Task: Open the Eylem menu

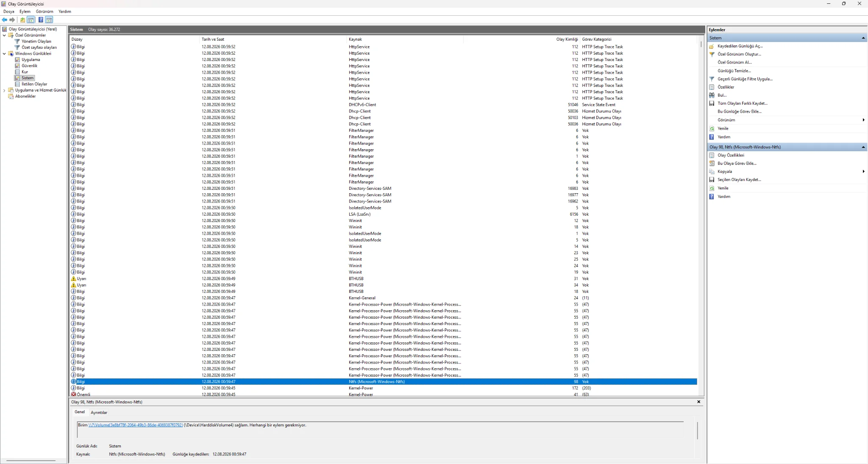Action: 25,11
